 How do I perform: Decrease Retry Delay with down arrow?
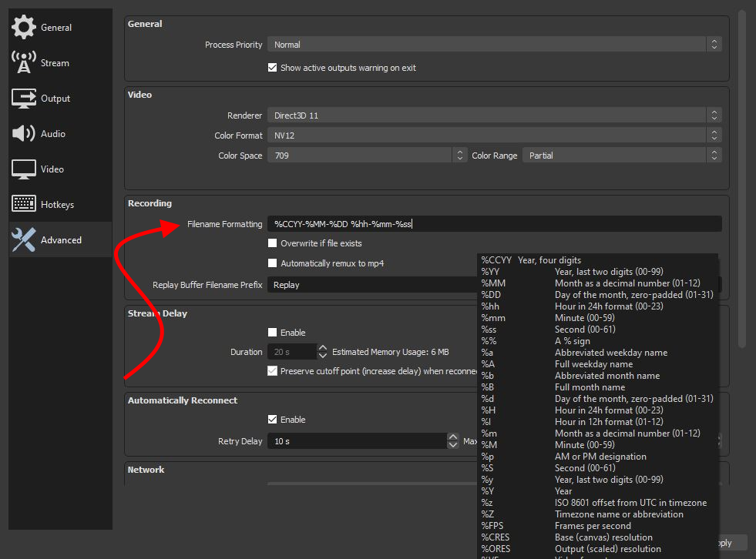tap(452, 445)
